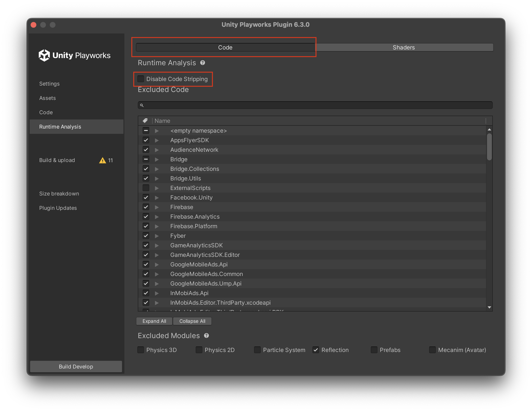Open Plugin Updates in the sidebar

58,208
